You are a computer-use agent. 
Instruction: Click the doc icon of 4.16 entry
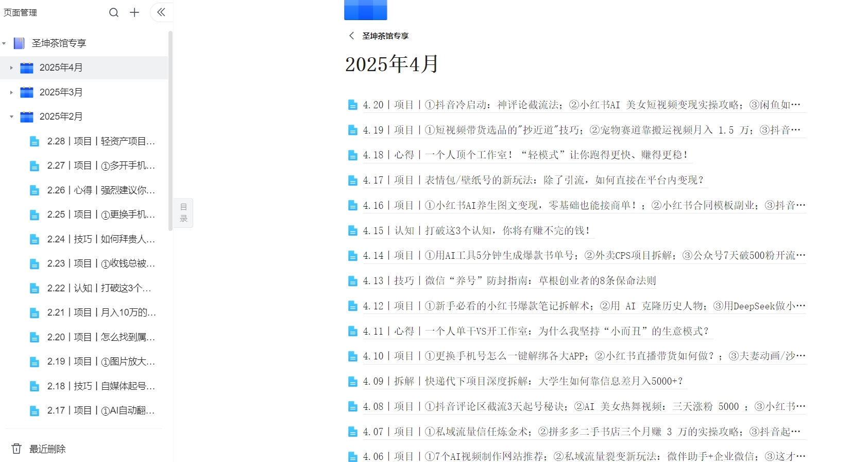tap(353, 206)
